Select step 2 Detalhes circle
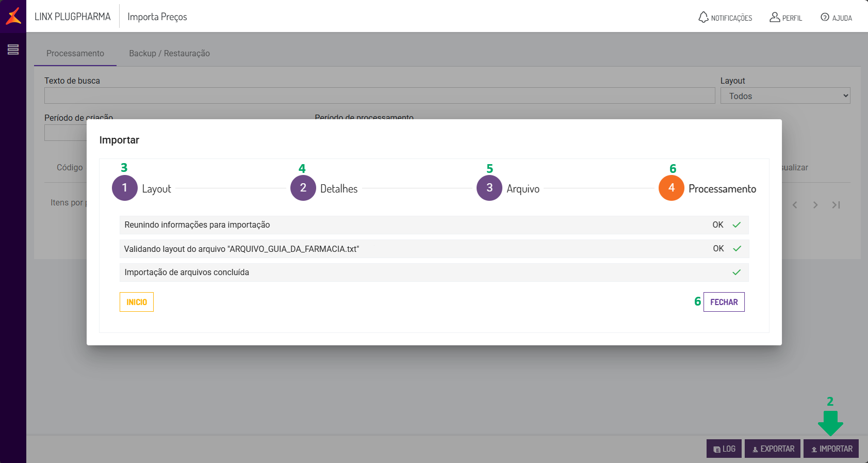This screenshot has height=463, width=868. (303, 188)
